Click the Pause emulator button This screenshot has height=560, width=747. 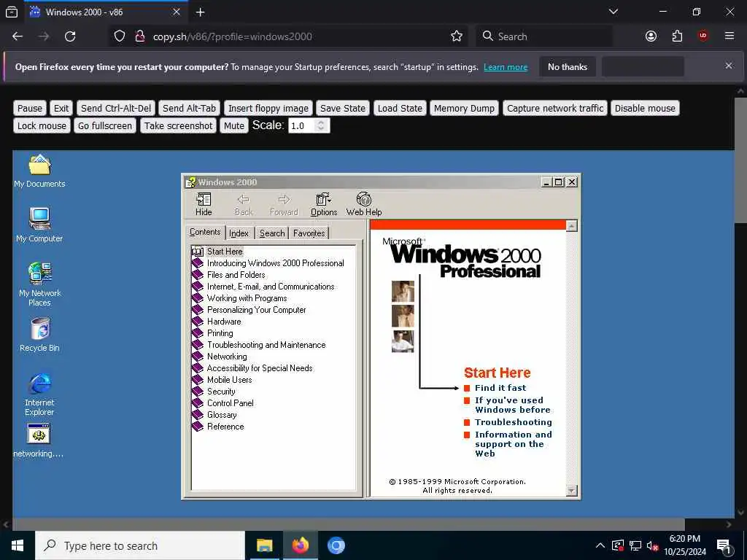click(x=29, y=108)
